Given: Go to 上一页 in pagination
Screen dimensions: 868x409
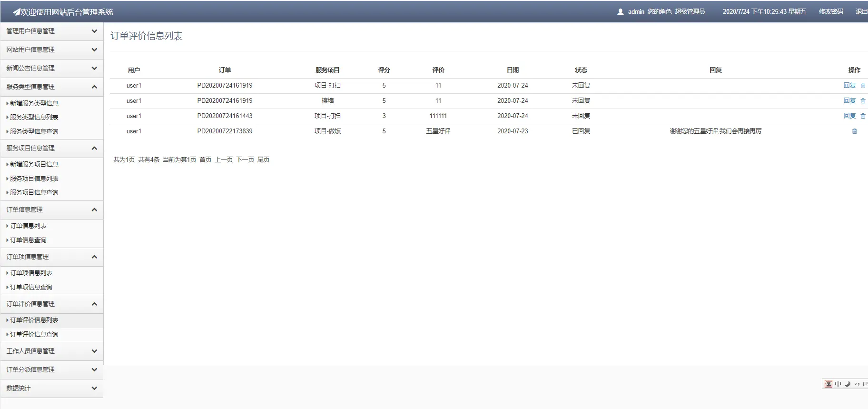Looking at the screenshot, I should [224, 160].
